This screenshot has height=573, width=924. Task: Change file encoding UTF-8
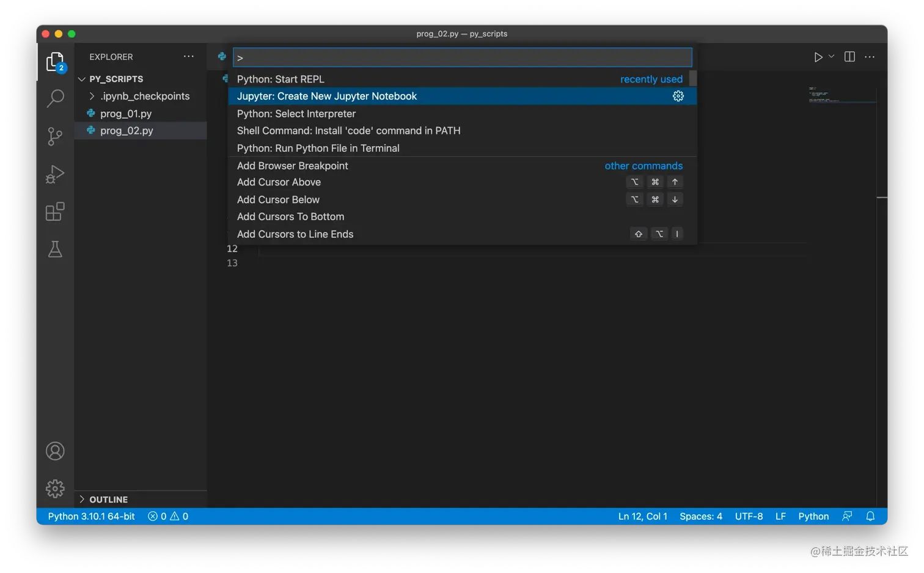(749, 516)
